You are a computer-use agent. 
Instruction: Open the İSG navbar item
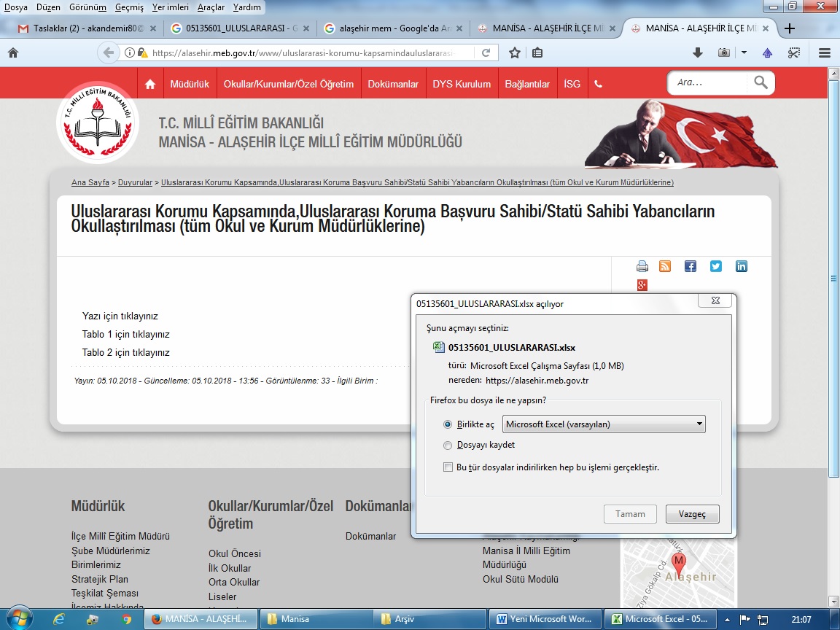(x=572, y=84)
